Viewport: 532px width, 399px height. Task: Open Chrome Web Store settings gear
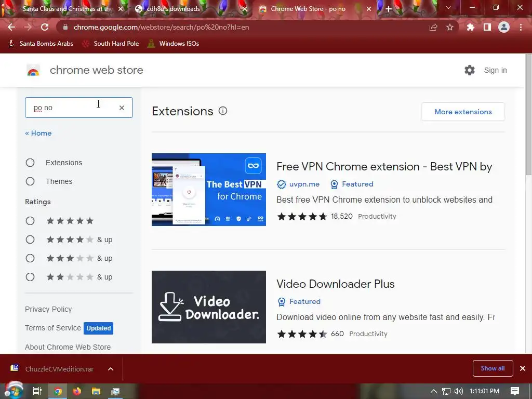(470, 70)
